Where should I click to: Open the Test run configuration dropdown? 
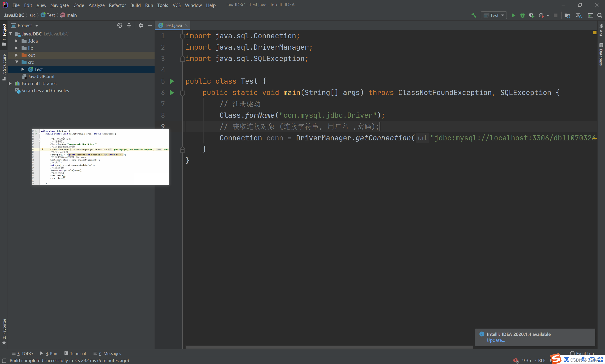tap(494, 15)
